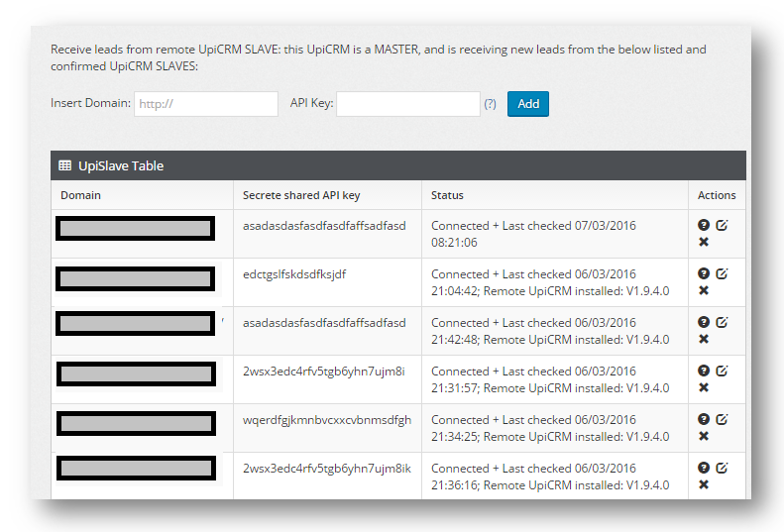Screen dimensions: 784x532
Task: Edit the slave entry checked at 21:42:48
Action: (722, 322)
